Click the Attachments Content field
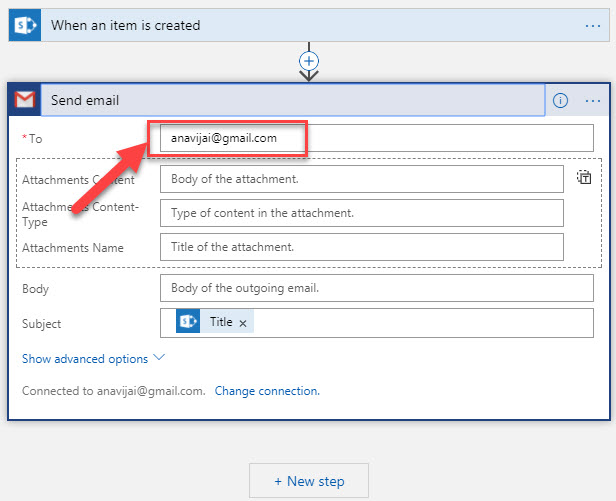 pos(361,179)
